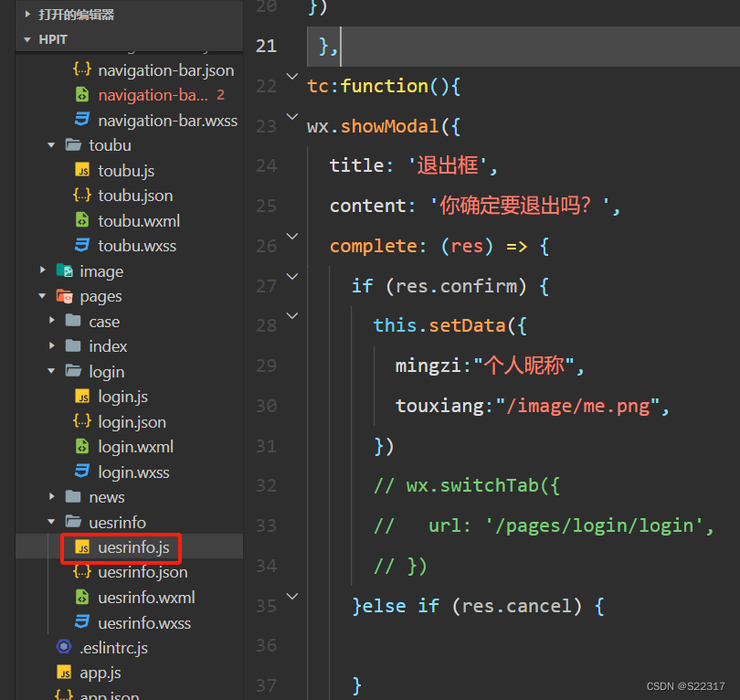740x700 pixels.
Task: Click line number 21 in gutter
Action: click(x=266, y=46)
